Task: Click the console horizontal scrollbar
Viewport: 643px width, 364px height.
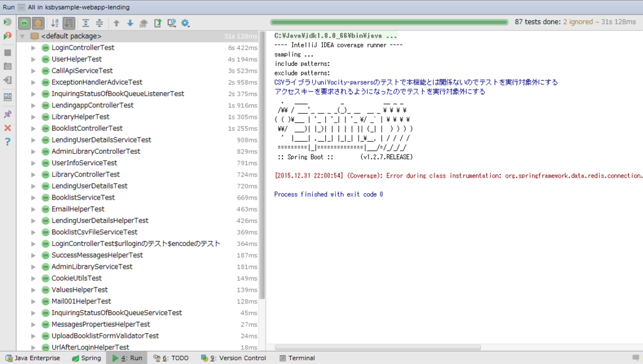Action: pyautogui.click(x=377, y=348)
